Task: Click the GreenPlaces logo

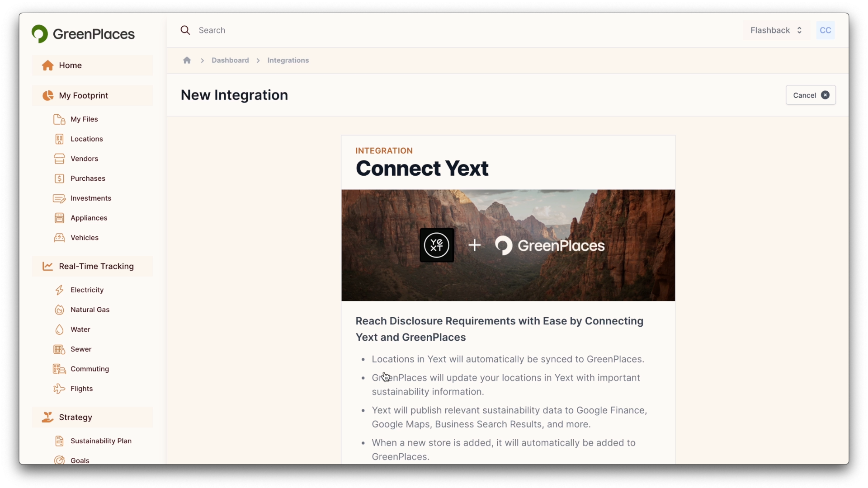Action: [83, 34]
